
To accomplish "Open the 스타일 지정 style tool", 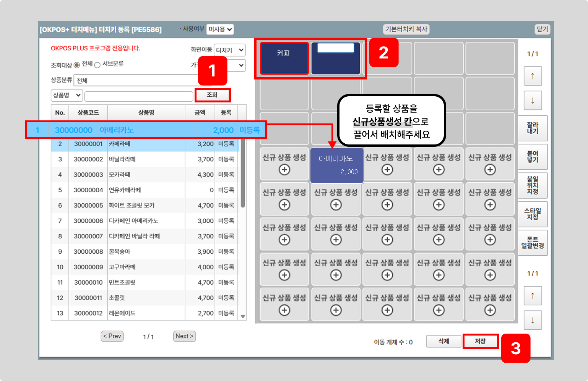I will (533, 214).
